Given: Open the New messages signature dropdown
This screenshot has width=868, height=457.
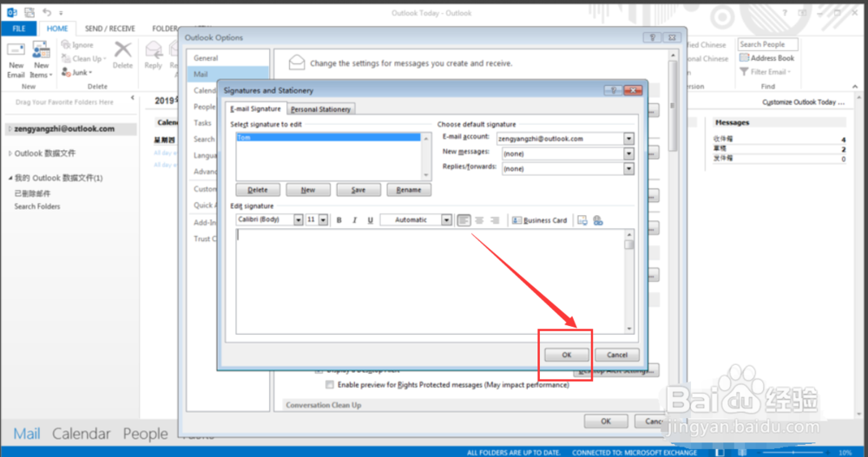Looking at the screenshot, I should point(628,153).
